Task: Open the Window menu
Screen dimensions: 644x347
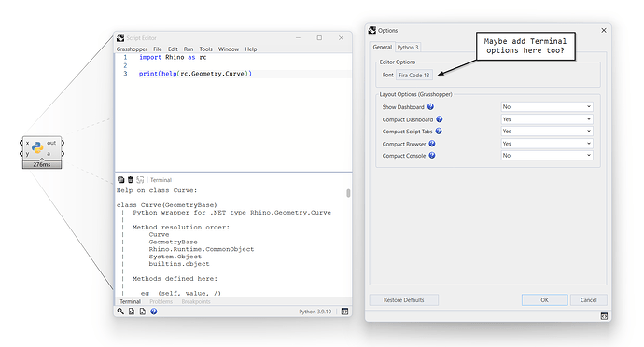Action: [229, 49]
